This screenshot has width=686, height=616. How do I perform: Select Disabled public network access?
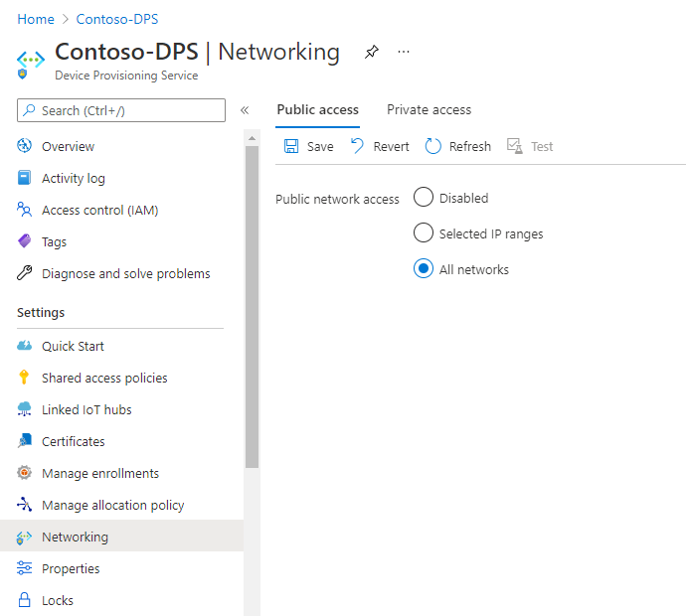click(424, 198)
